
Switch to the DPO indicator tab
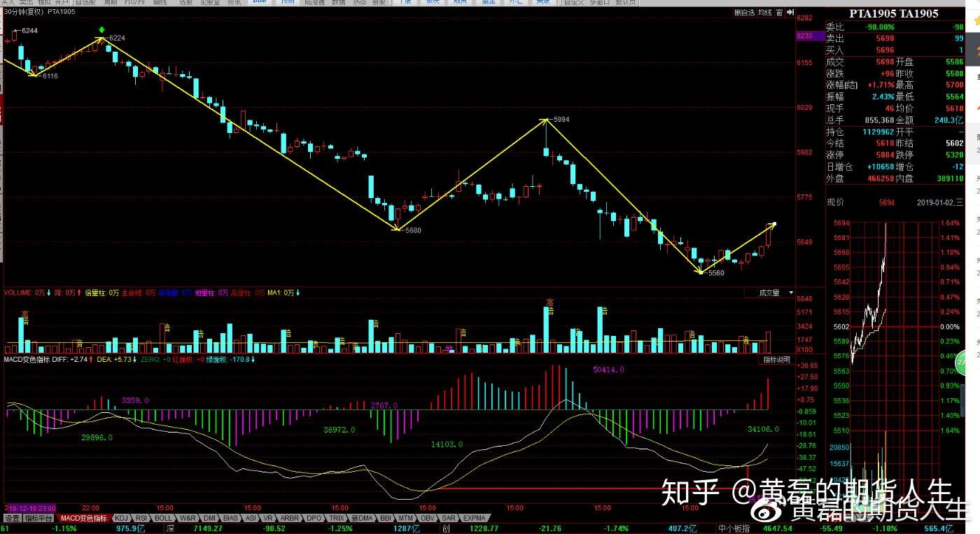[x=314, y=519]
